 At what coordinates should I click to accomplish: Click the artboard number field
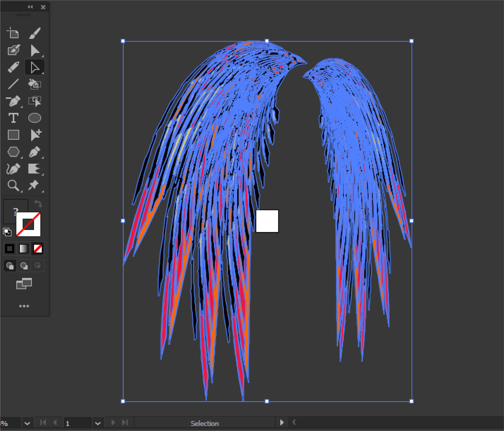click(x=77, y=423)
